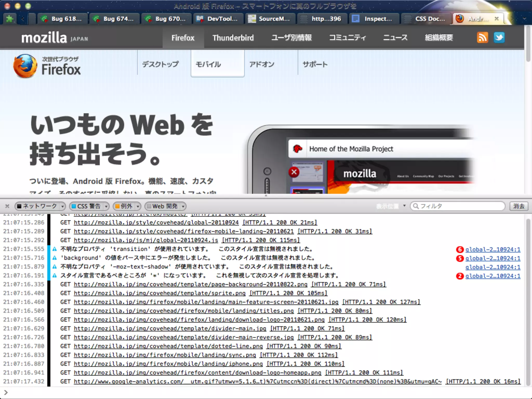Click the transition CSS warning triangle icon

coord(55,249)
